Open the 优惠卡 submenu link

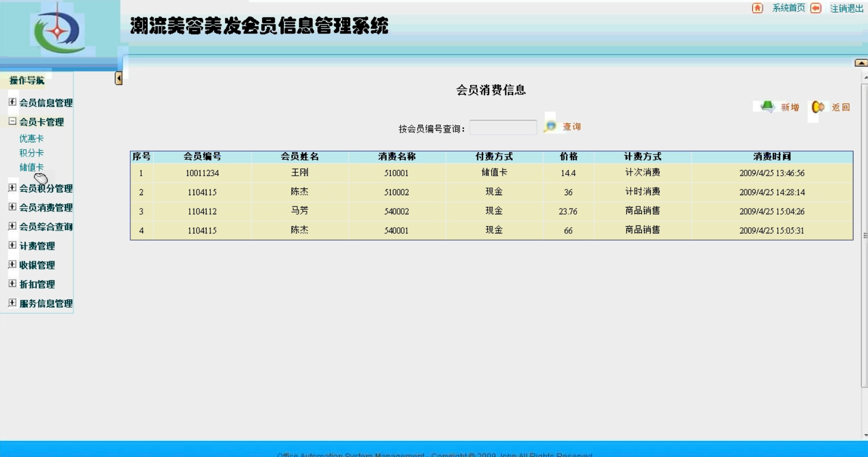point(31,138)
